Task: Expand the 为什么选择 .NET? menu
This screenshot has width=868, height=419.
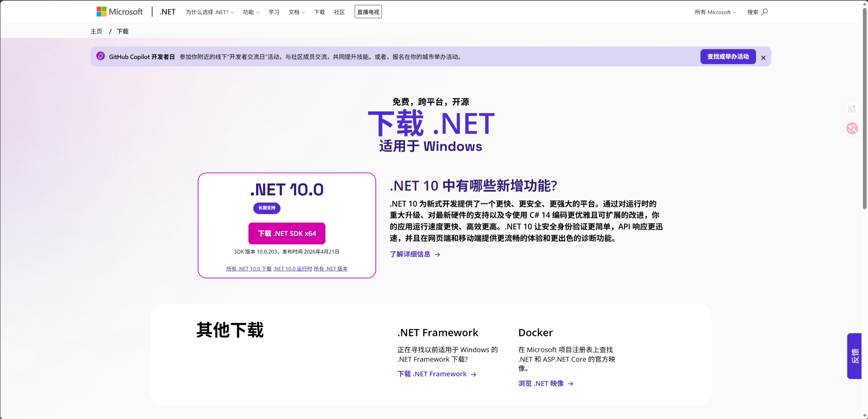Action: pyautogui.click(x=209, y=12)
